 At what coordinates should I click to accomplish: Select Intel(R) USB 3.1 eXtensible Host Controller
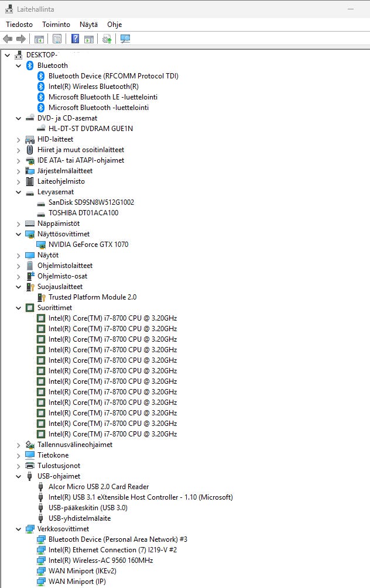pyautogui.click(x=141, y=497)
